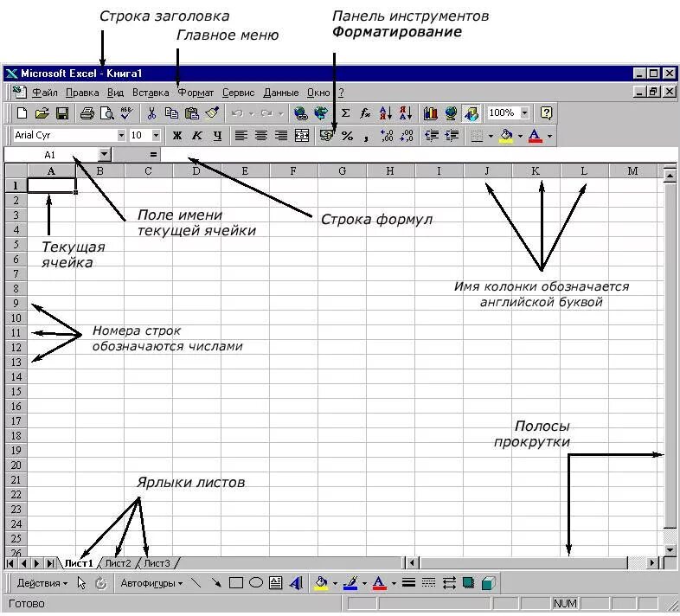680x616 pixels.
Task: Select the Format Painter brush
Action: point(212,113)
